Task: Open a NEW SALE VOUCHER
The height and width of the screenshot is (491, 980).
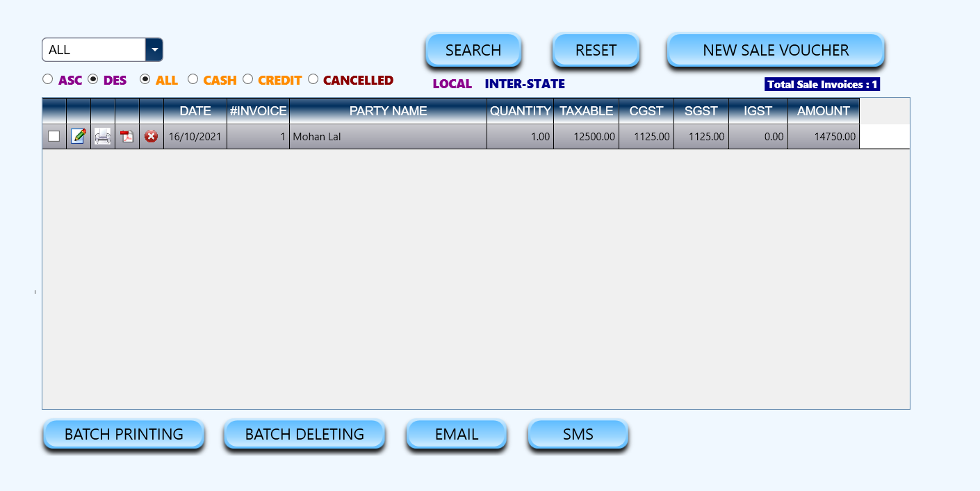Action: click(776, 51)
